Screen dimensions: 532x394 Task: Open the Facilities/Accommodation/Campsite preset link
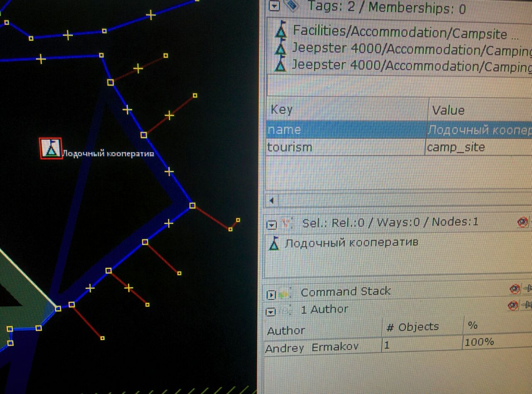pyautogui.click(x=406, y=32)
